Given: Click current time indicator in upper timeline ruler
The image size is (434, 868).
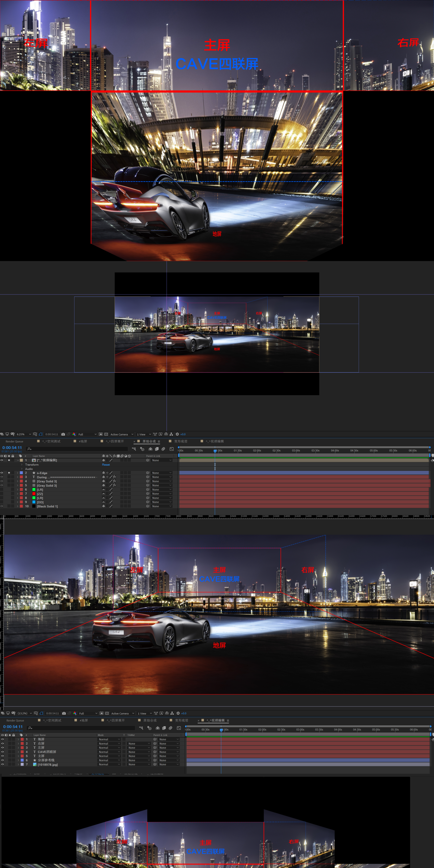Looking at the screenshot, I should (215, 451).
